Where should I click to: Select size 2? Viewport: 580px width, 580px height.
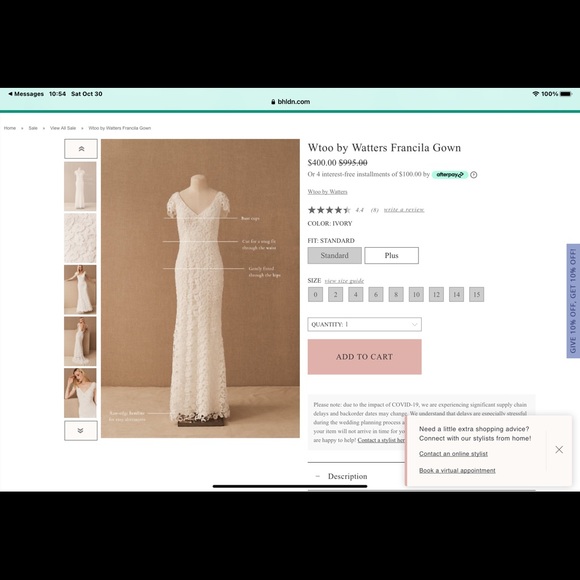335,294
